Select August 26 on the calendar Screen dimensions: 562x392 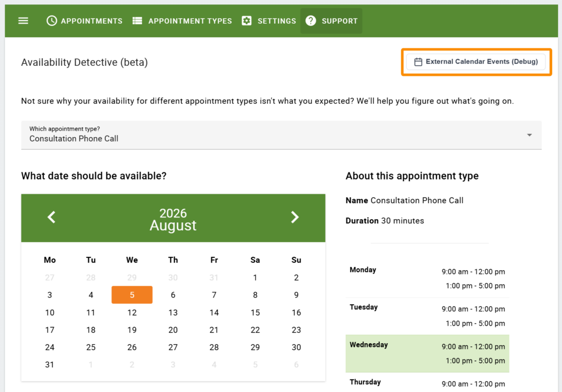coord(132,347)
